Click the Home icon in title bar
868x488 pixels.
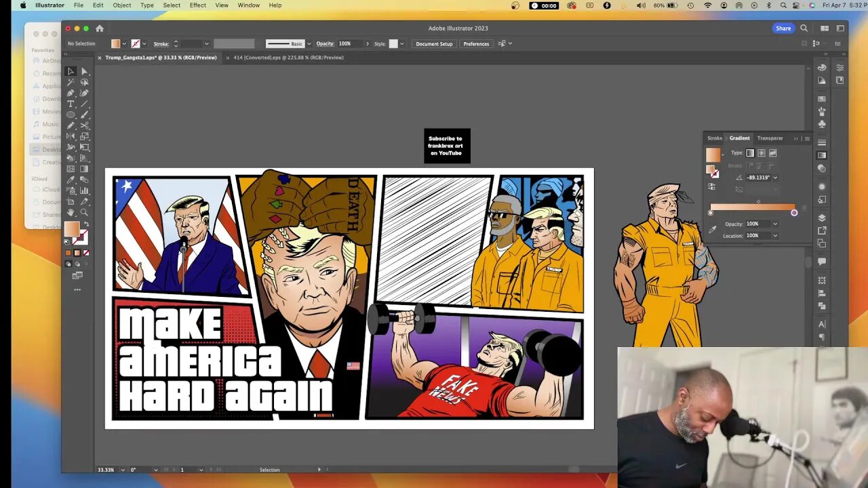(100, 28)
